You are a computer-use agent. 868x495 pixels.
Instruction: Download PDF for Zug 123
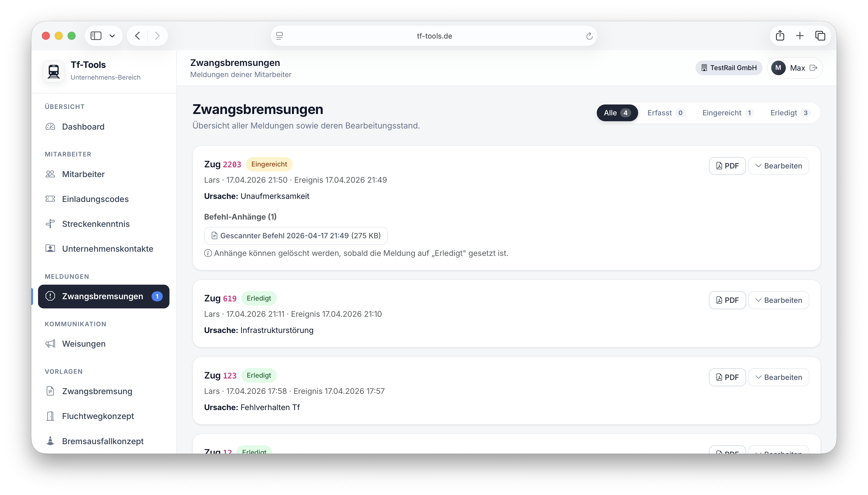coord(727,377)
